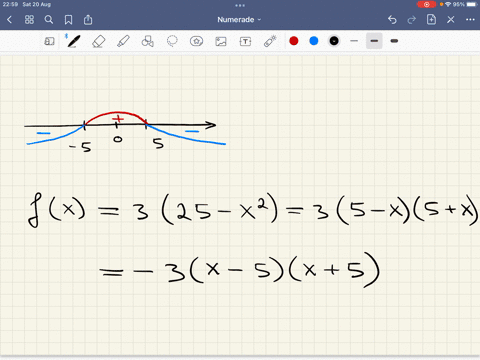Image resolution: width=480 pixels, height=360 pixels.
Task: Select the thickest stroke width
Action: click(x=394, y=41)
